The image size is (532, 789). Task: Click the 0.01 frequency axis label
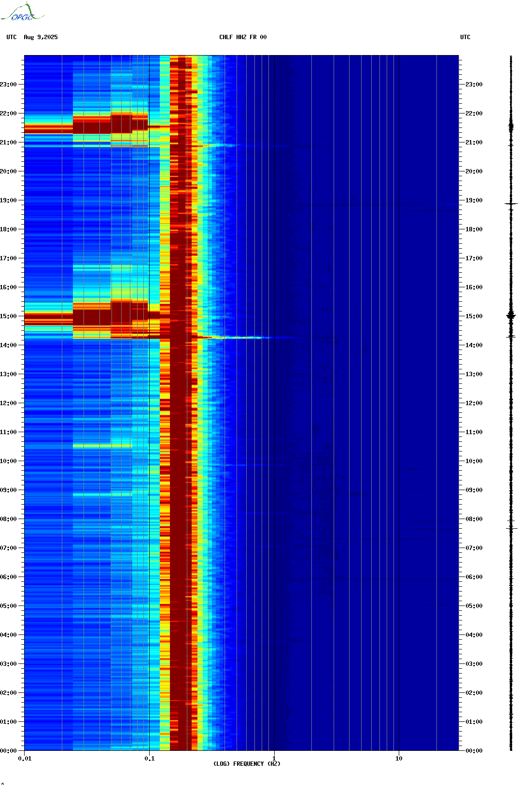(25, 759)
